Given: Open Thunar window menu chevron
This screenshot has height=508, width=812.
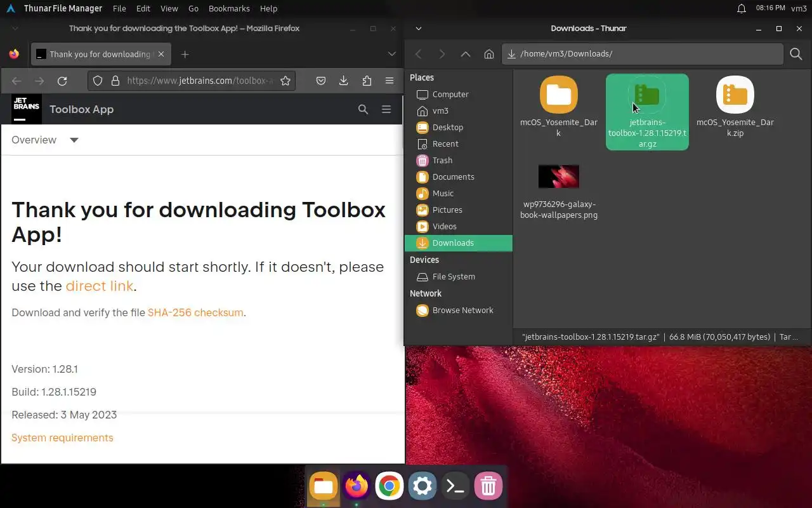Looking at the screenshot, I should pos(418,28).
